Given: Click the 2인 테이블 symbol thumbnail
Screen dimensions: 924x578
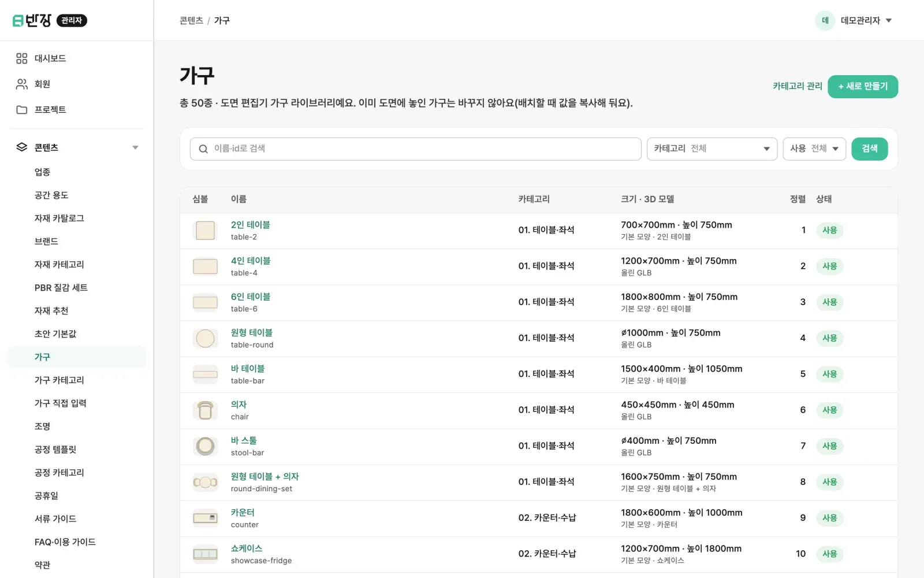Looking at the screenshot, I should coord(205,231).
